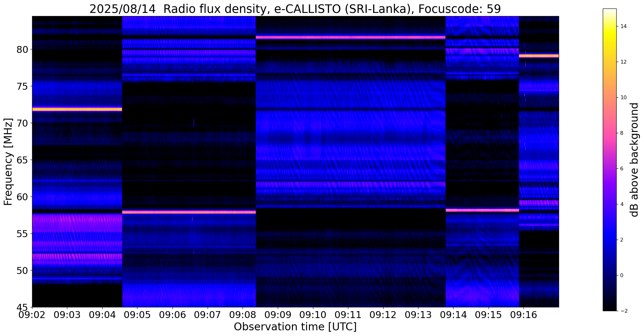Click the 50 MHz frequency tick label
This screenshot has height=336, width=644.
22,271
